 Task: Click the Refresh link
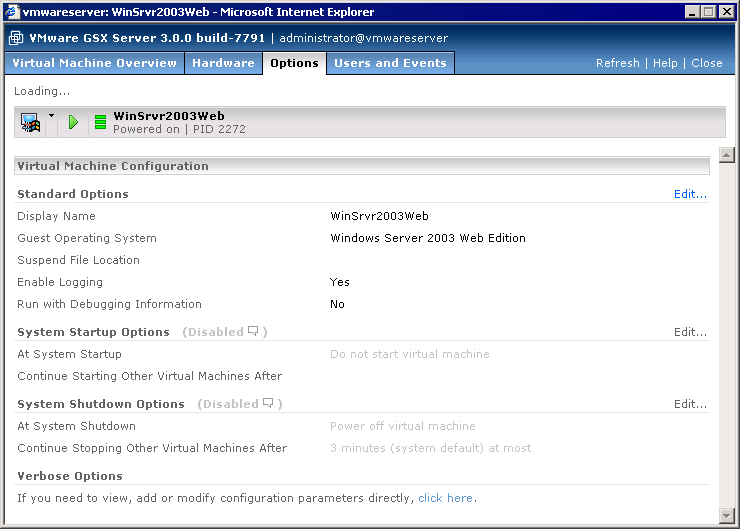coord(617,63)
